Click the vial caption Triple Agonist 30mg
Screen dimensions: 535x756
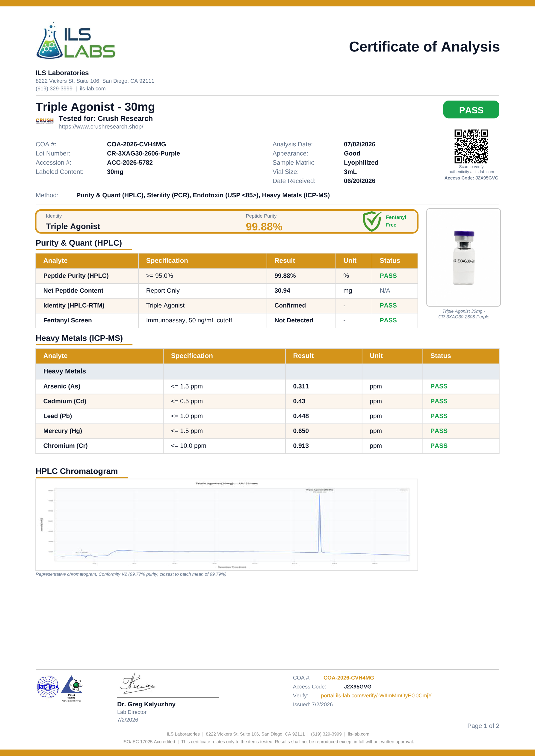click(x=463, y=314)
